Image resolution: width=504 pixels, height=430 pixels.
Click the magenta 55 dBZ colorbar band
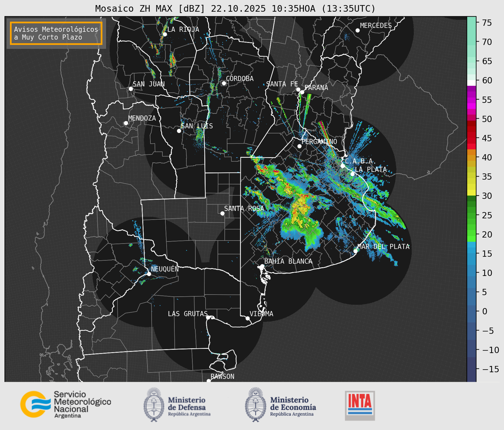471,100
